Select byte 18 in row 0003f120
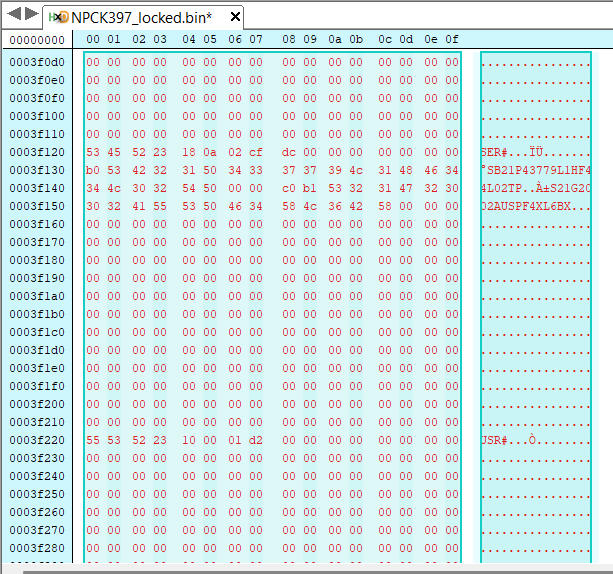The image size is (613, 574). (x=188, y=152)
